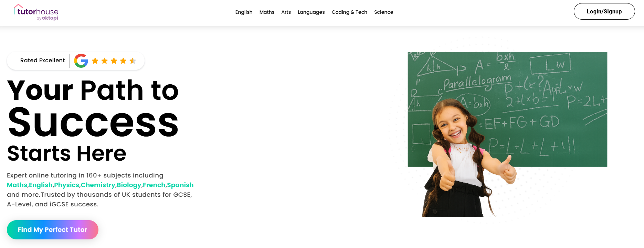This screenshot has width=644, height=248.
Task: Click the tutorhouse logo
Action: pos(36,12)
